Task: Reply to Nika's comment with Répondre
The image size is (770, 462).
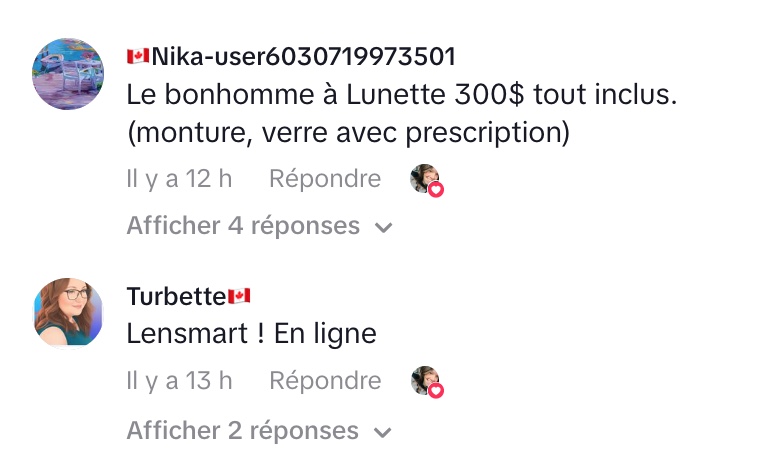Action: point(325,179)
